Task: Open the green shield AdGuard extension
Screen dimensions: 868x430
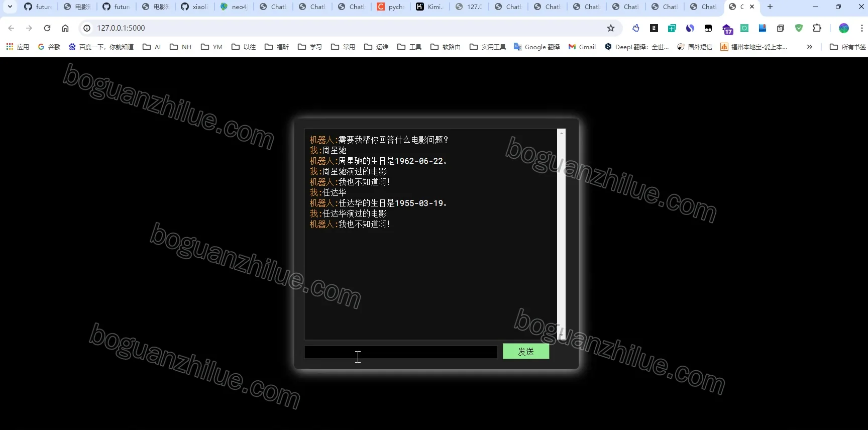Action: (799, 28)
